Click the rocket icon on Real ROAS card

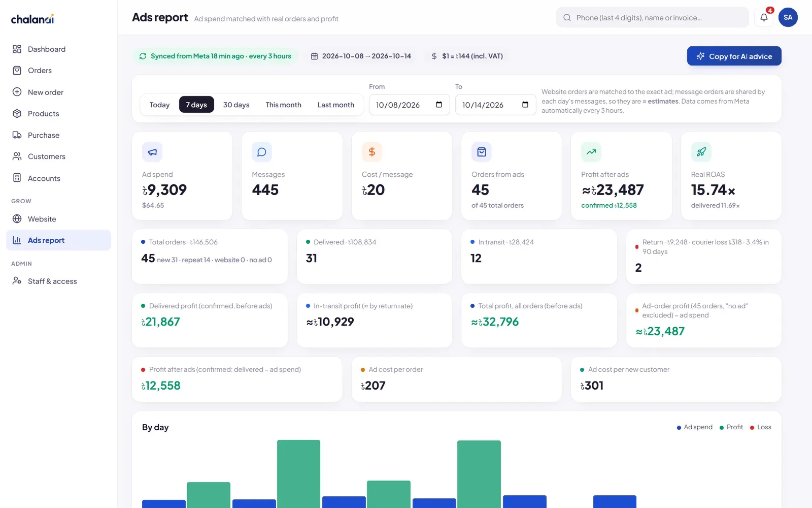pyautogui.click(x=701, y=152)
